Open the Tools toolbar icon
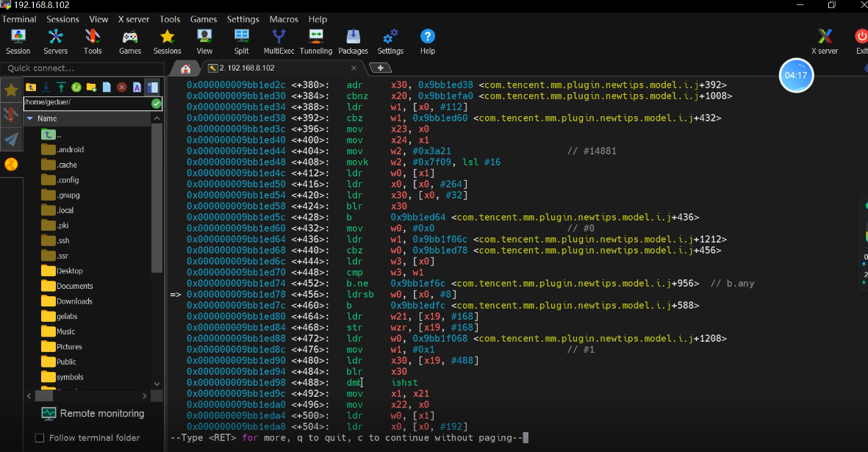Image resolution: width=868 pixels, height=452 pixels. (x=93, y=42)
